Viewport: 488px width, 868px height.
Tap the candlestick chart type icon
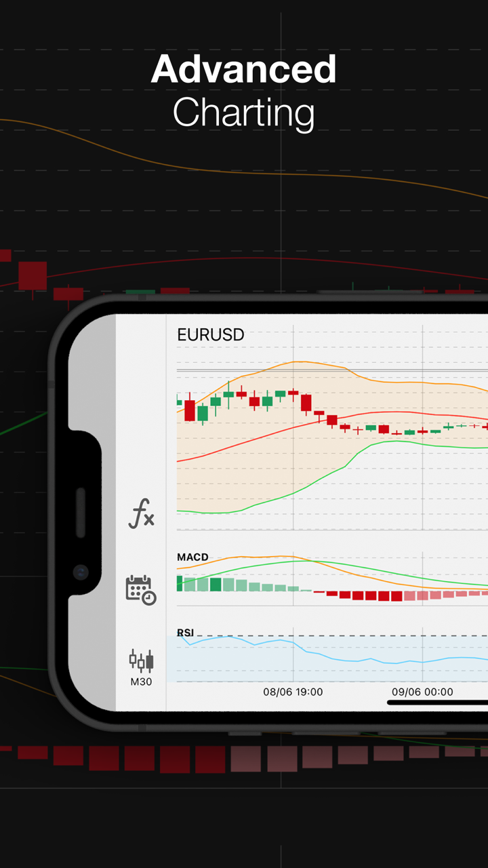click(x=141, y=660)
